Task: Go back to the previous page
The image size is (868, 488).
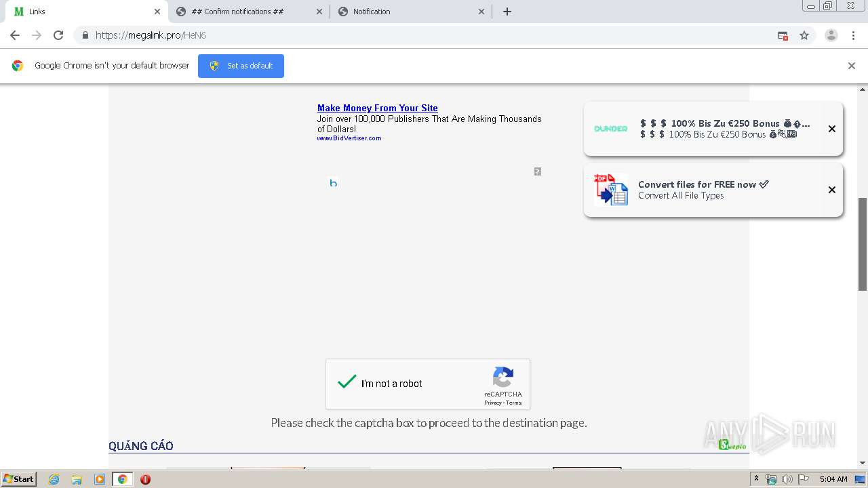Action: pos(15,35)
